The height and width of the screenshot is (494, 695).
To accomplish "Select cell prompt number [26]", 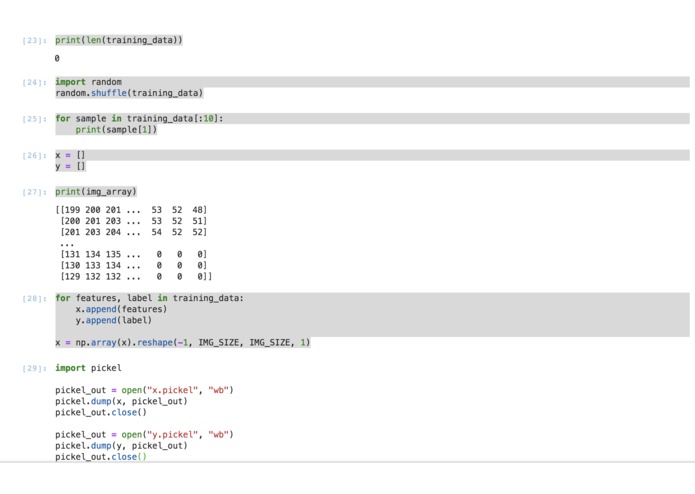I will click(34, 156).
